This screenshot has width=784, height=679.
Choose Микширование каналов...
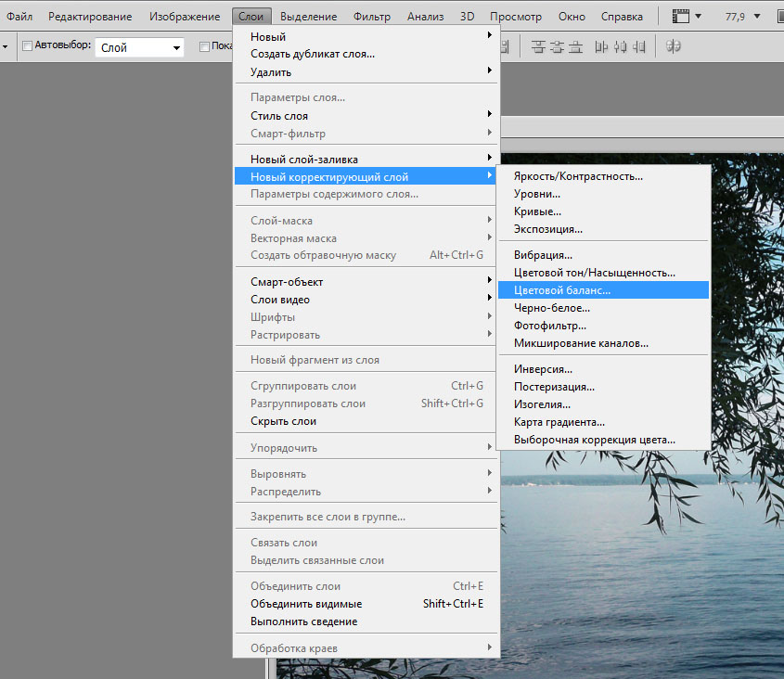(603, 343)
